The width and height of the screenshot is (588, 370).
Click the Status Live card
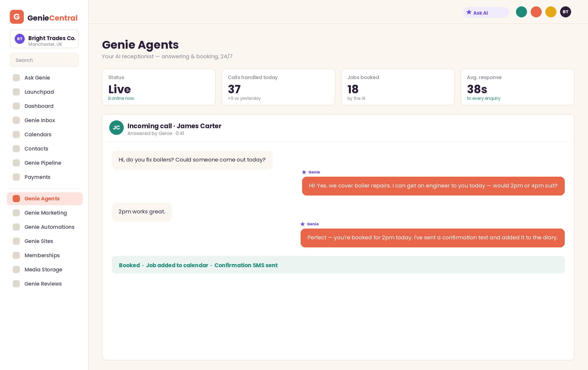159,87
